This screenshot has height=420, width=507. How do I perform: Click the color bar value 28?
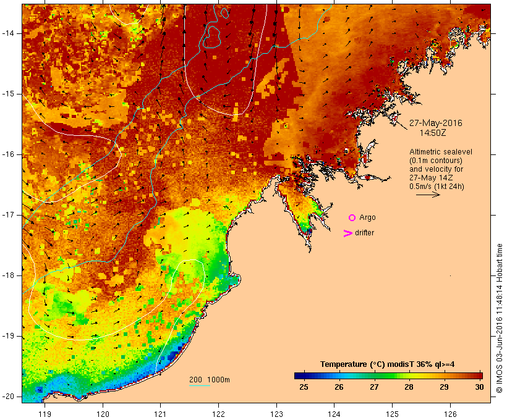[409, 387]
